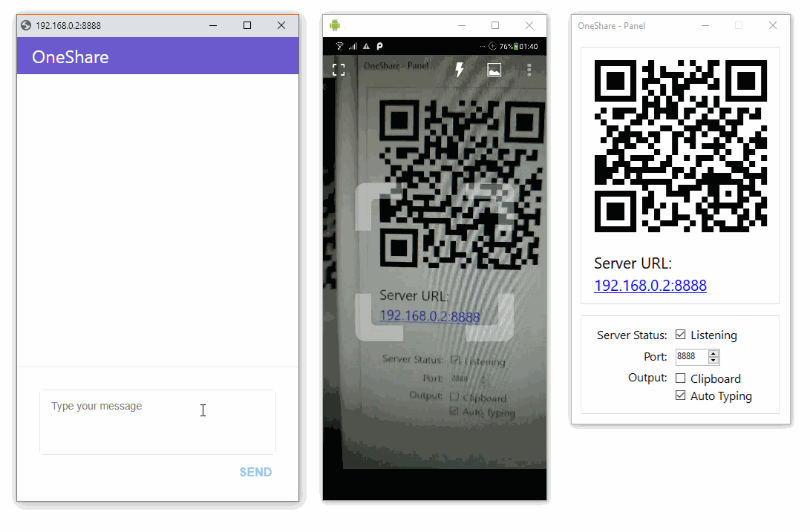
Task: Close the OneShare - Panel window
Action: pos(773,25)
